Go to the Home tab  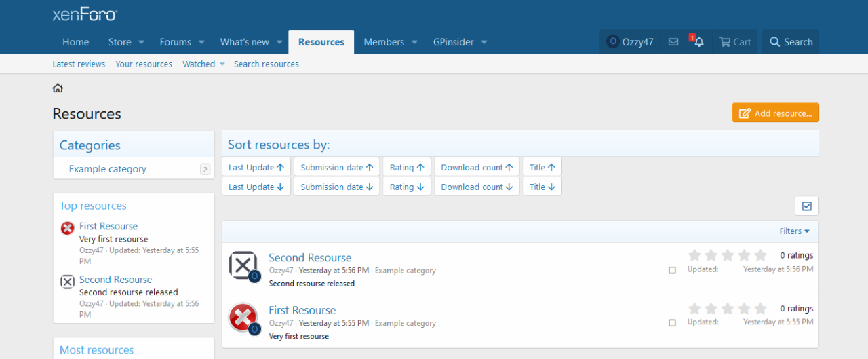click(x=75, y=42)
